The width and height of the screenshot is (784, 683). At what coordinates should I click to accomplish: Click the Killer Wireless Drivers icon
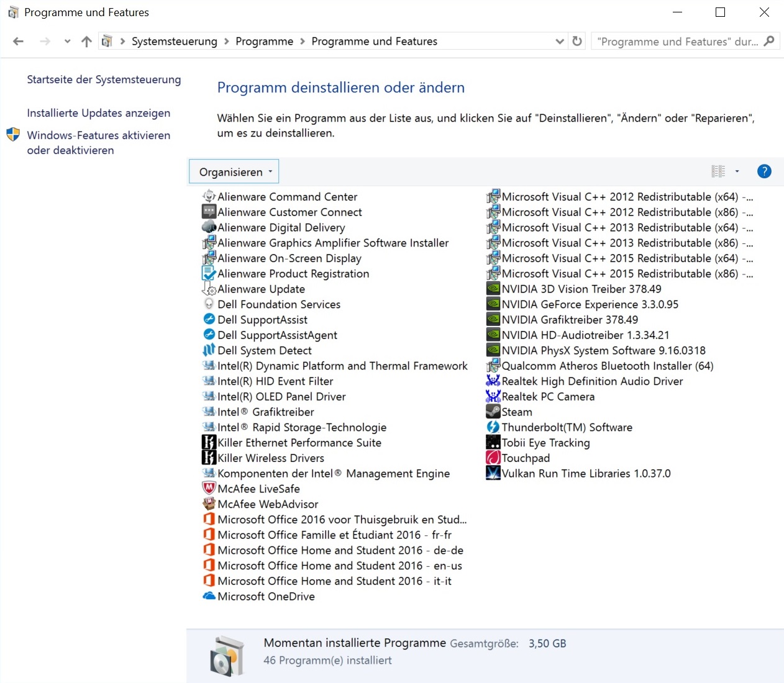pyautogui.click(x=209, y=458)
